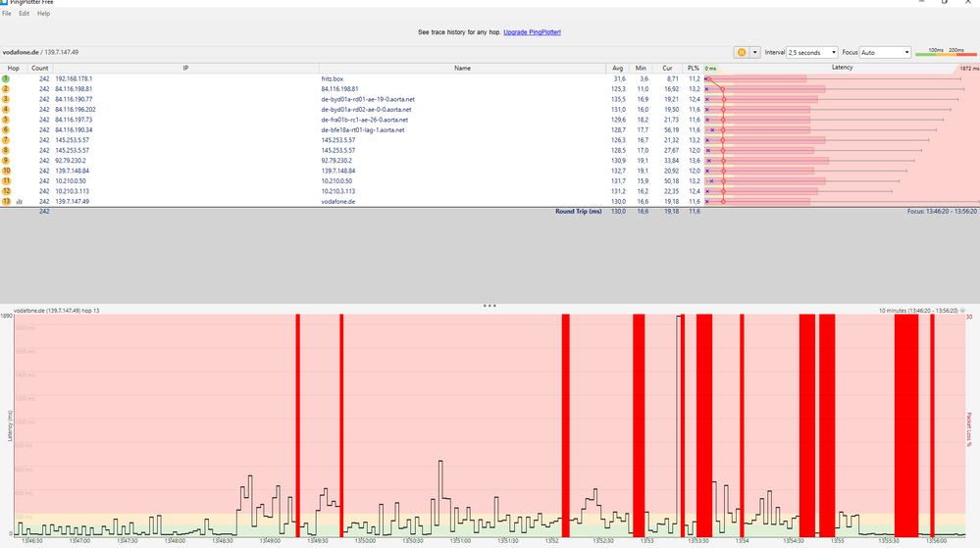This screenshot has height=548, width=980.
Task: Click the 13:50:00 timeline axis label
Action: click(x=365, y=541)
